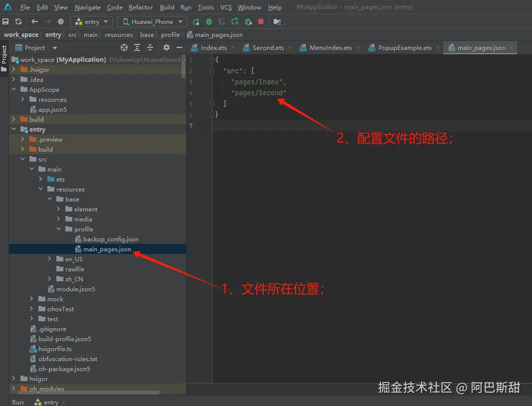532x406 pixels.
Task: Open Project panel gear settings
Action: [x=166, y=47]
